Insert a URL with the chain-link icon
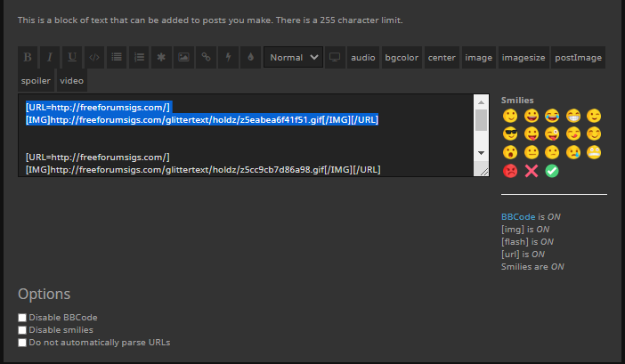Viewport: 625px width, 364px height. (206, 57)
